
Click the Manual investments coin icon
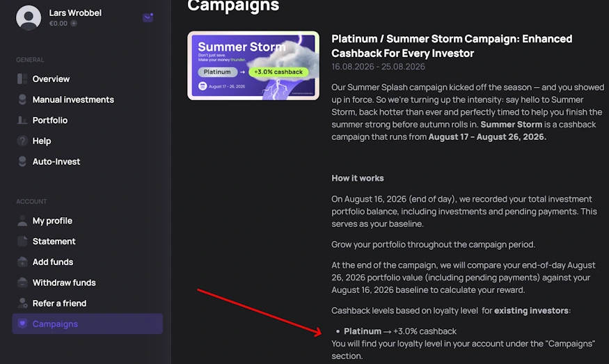click(22, 100)
